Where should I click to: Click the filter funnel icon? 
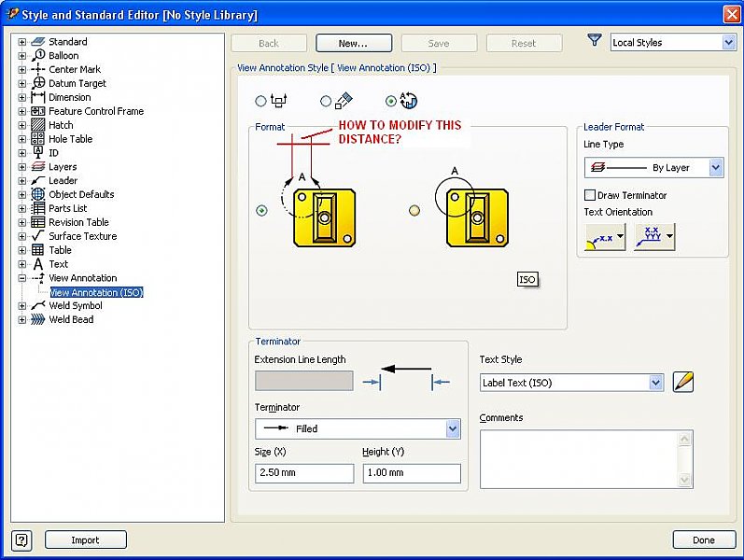coord(595,41)
